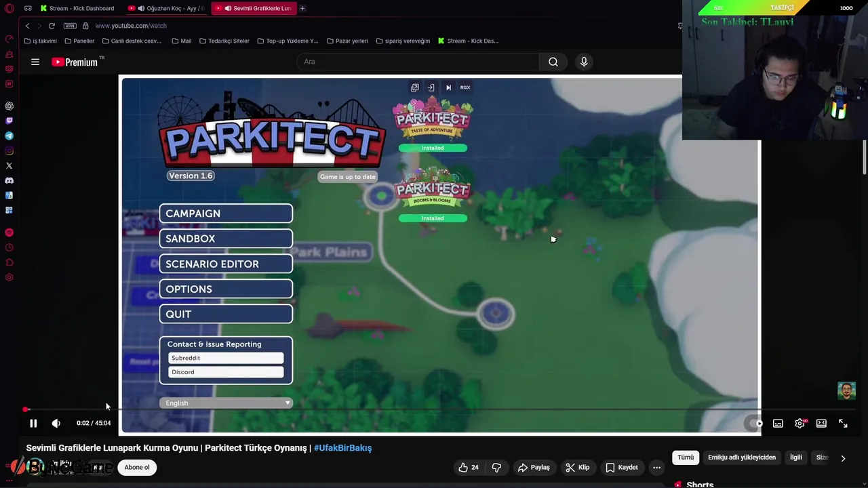Open the Opera main menu logo
Image resolution: width=868 pixels, height=488 pixels.
pos(9,8)
